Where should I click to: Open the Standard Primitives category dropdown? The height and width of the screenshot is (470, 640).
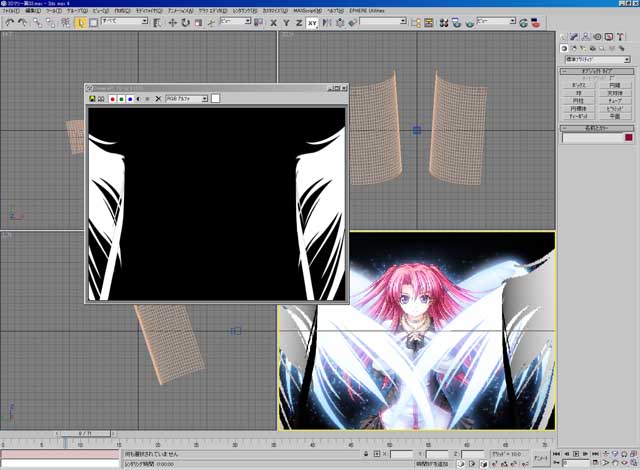(598, 60)
